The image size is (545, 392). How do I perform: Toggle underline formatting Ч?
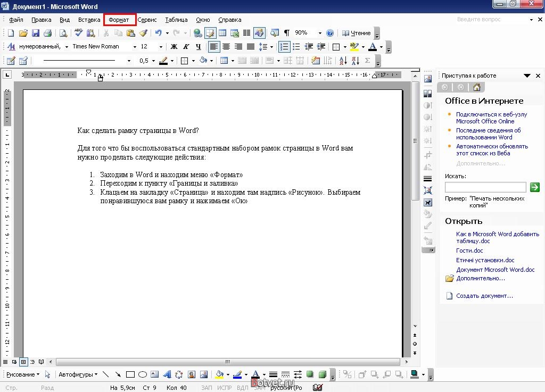pyautogui.click(x=198, y=46)
